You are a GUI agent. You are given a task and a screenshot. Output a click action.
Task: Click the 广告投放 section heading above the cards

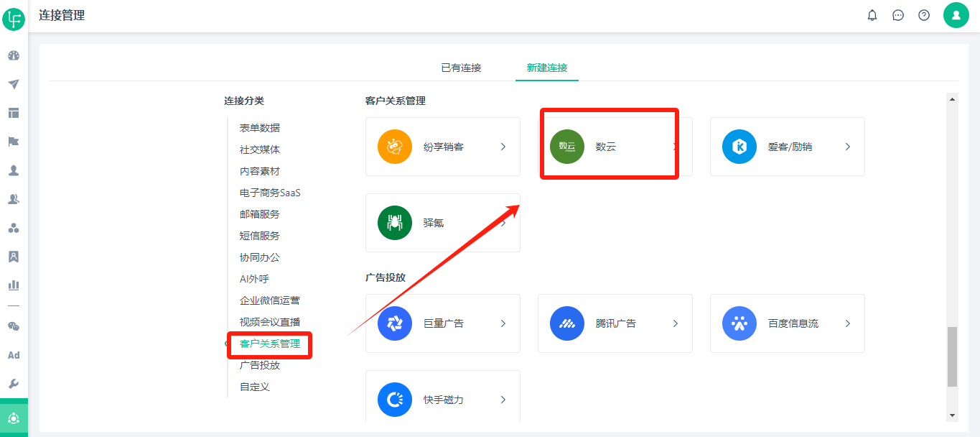pos(386,277)
